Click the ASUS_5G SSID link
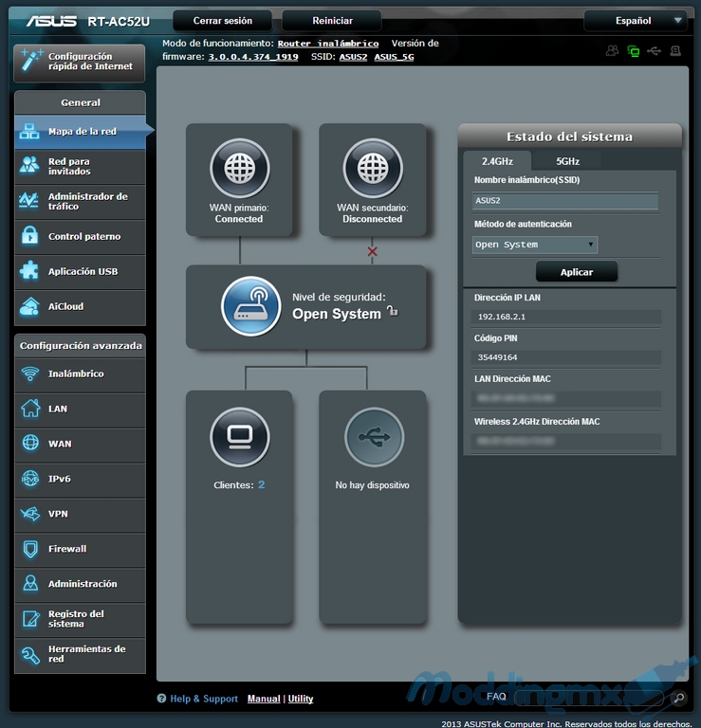This screenshot has height=728, width=701. (x=394, y=57)
